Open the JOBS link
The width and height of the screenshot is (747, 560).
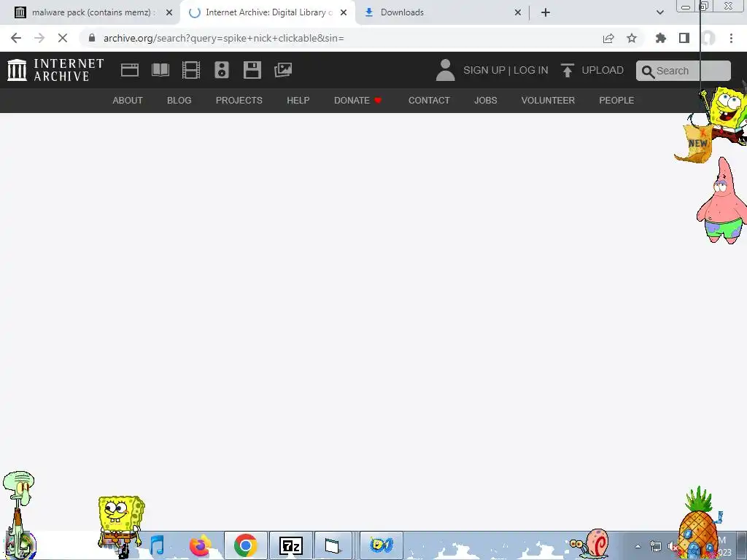point(485,101)
